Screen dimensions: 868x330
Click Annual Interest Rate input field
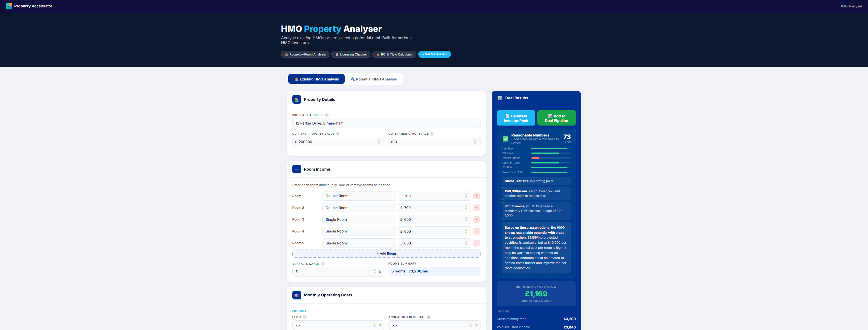pyautogui.click(x=434, y=325)
